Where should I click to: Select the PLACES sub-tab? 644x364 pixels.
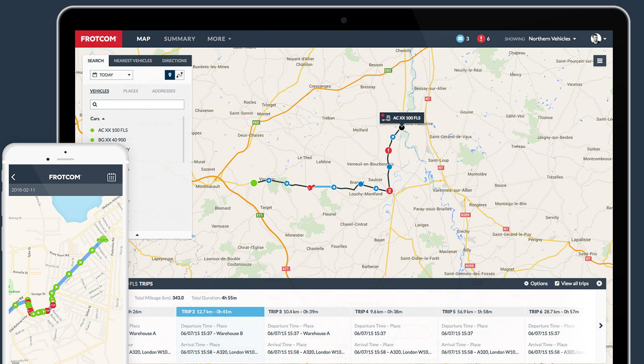click(131, 91)
